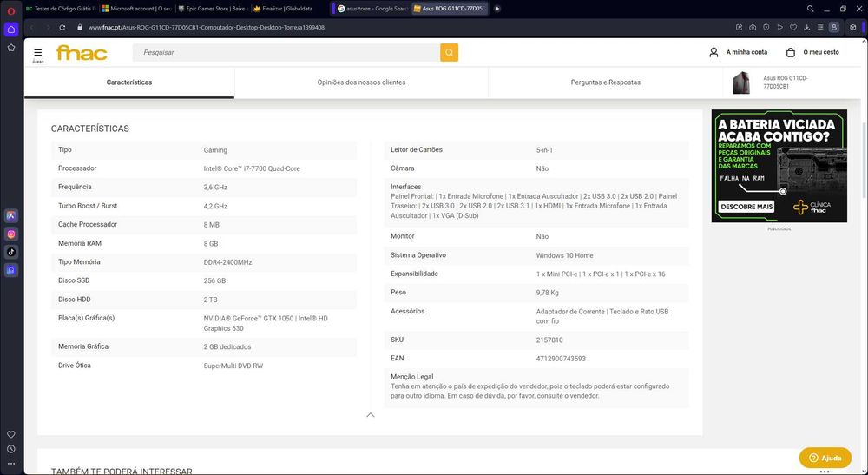This screenshot has height=475, width=868.
Task: Click the Pesquisar search field
Action: [286, 53]
